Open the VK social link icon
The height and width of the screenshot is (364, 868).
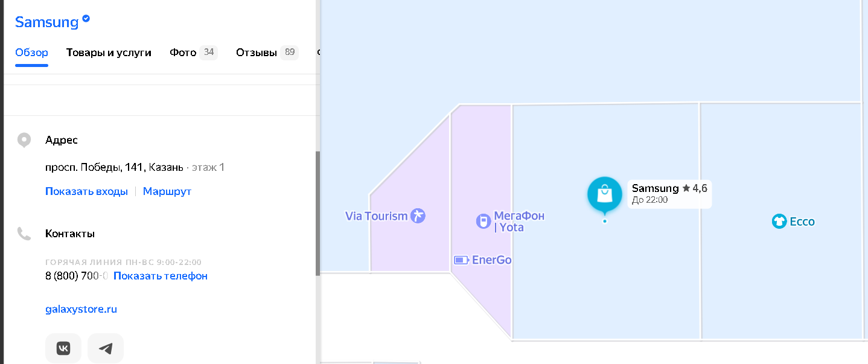click(x=63, y=348)
